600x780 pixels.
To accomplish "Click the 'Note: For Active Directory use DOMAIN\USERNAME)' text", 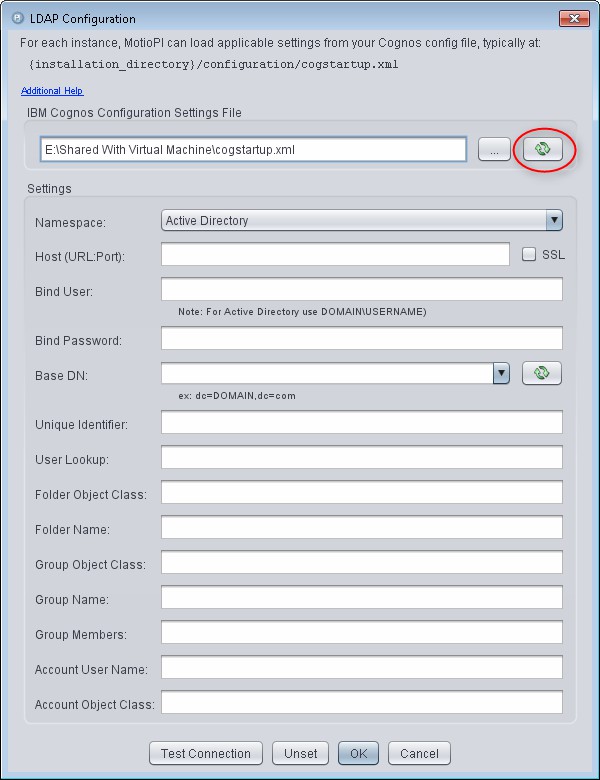I will pyautogui.click(x=302, y=312).
